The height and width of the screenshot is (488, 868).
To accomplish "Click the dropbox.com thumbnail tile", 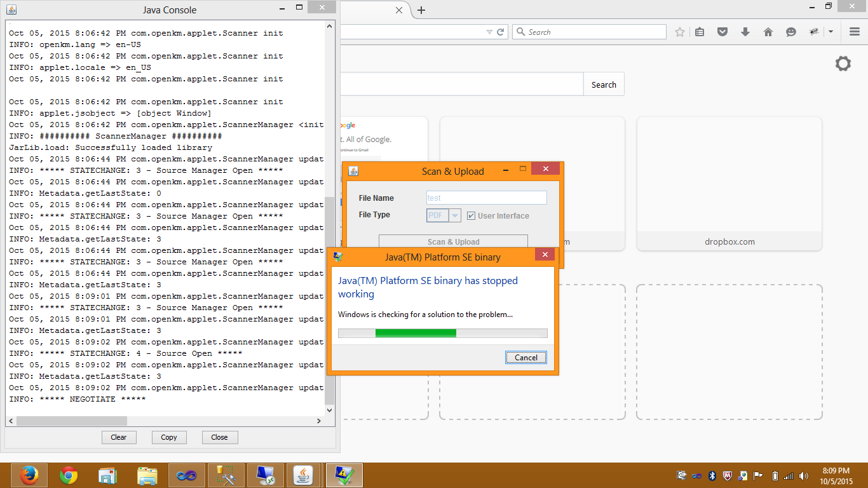I will point(729,183).
